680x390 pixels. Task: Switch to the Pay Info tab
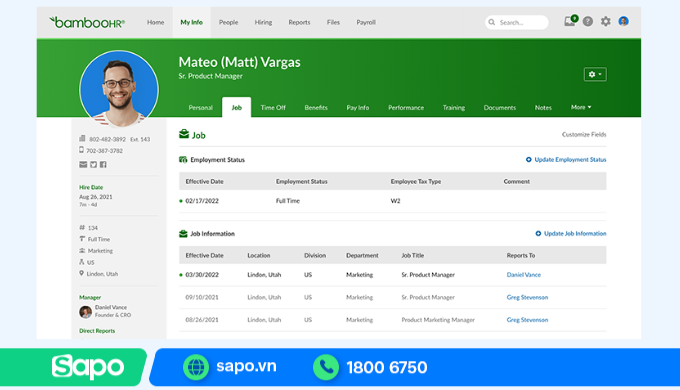[x=358, y=108]
